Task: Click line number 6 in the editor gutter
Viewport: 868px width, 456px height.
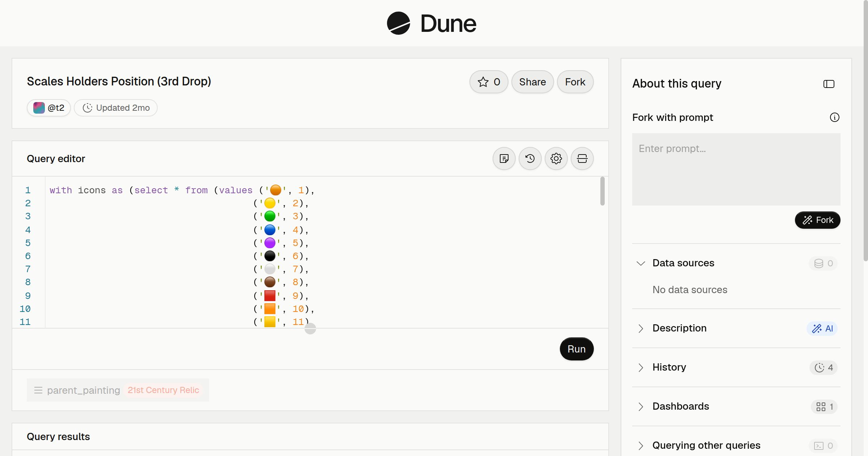Action: coord(28,256)
